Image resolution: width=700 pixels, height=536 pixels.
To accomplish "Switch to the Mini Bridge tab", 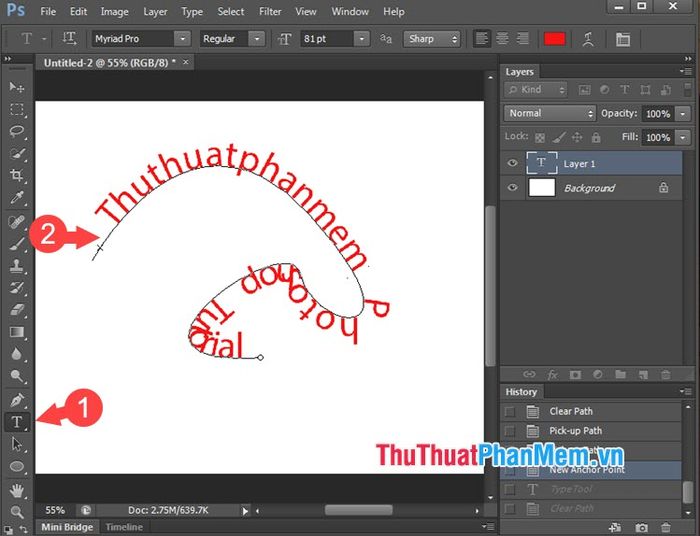I will [67, 527].
